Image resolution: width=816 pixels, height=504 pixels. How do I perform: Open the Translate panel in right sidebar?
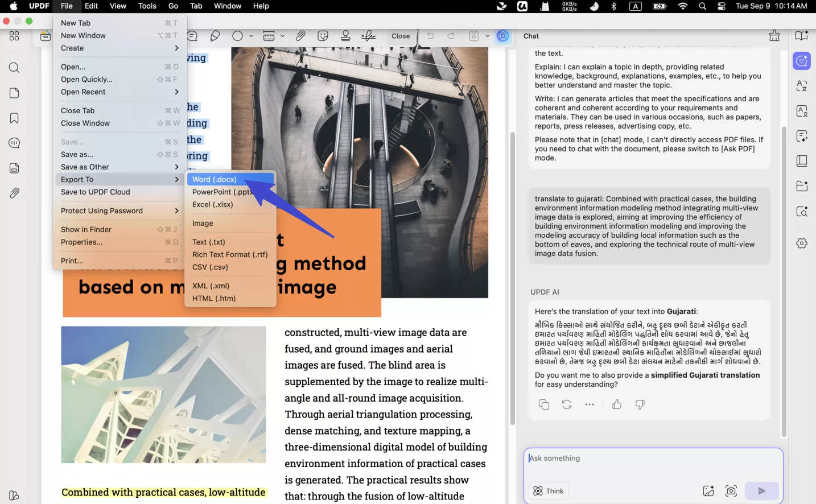point(802,86)
